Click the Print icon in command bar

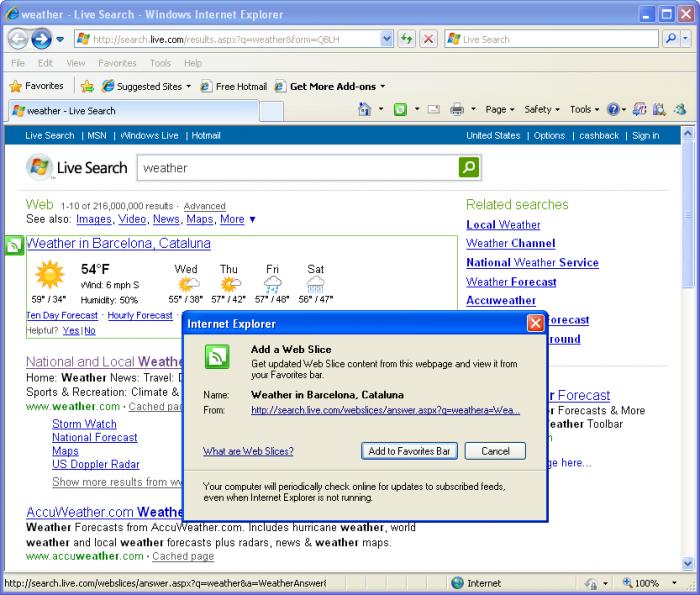point(457,109)
